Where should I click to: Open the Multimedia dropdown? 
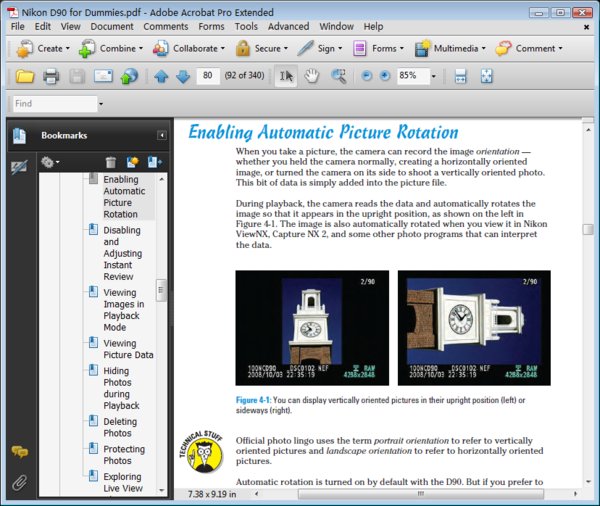[x=450, y=49]
